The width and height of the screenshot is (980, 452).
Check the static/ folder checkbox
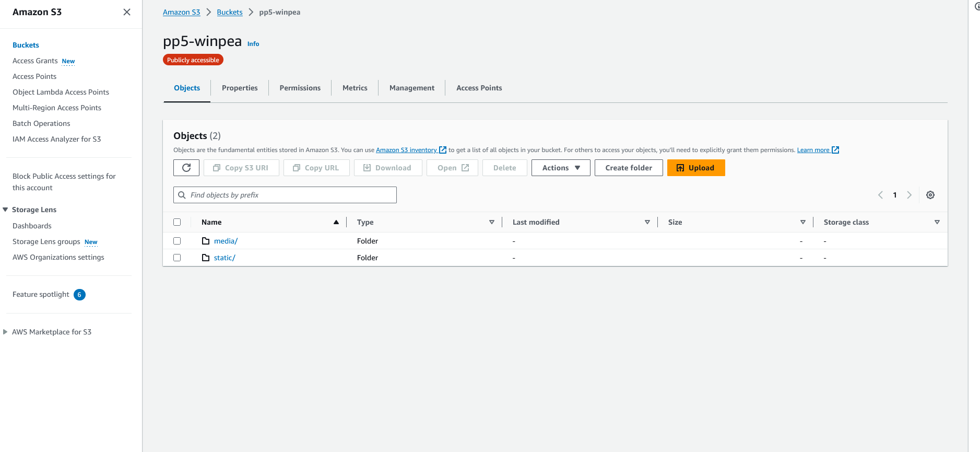[x=177, y=258]
